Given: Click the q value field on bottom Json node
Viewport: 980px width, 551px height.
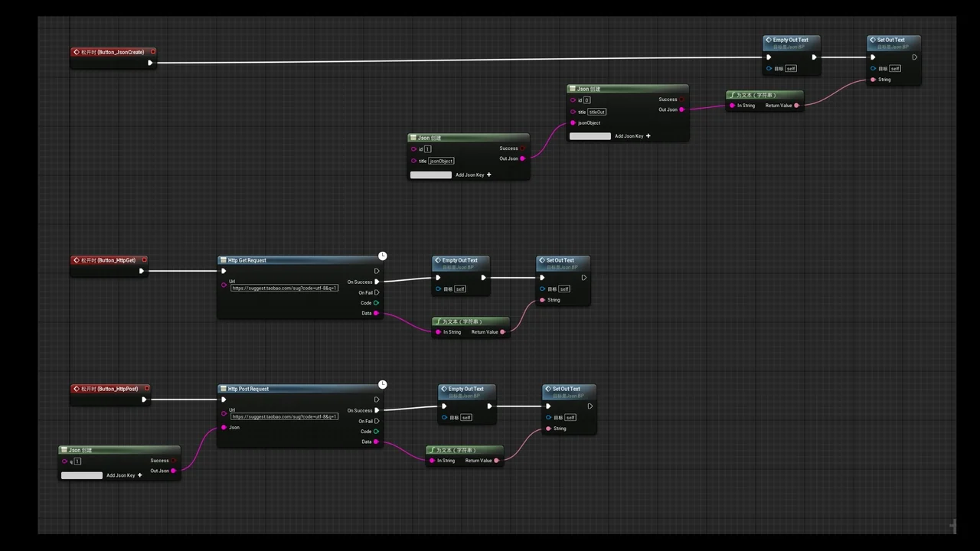Looking at the screenshot, I should (77, 461).
